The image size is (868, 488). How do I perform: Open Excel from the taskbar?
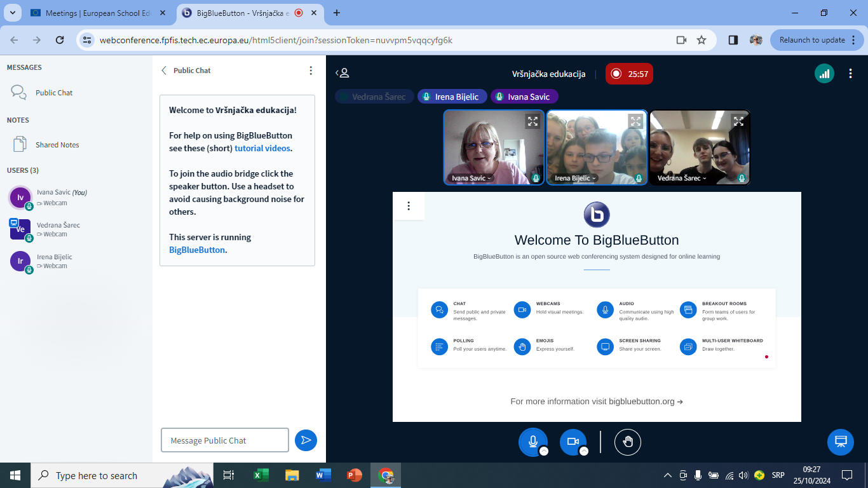(x=261, y=475)
